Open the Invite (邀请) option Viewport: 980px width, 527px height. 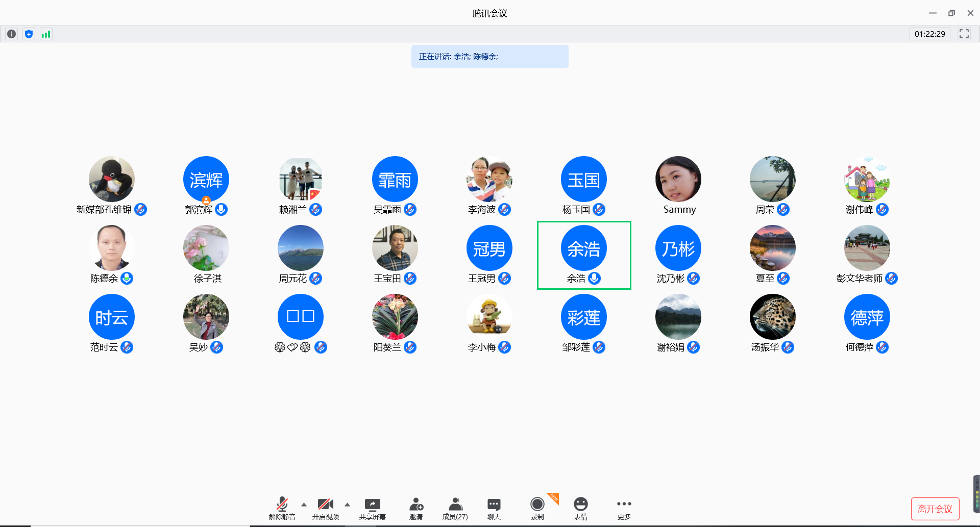(x=415, y=509)
